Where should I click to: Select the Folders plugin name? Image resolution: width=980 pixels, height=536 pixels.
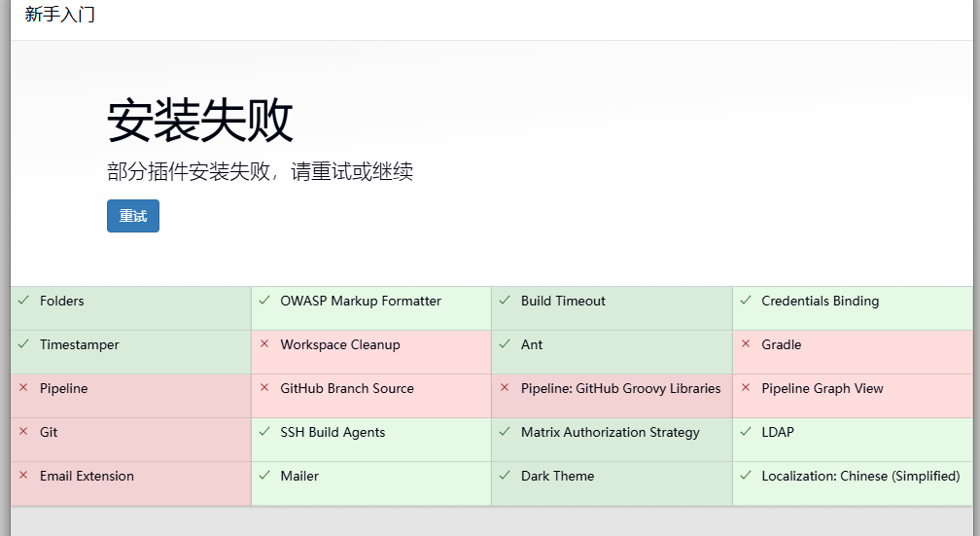click(x=62, y=301)
